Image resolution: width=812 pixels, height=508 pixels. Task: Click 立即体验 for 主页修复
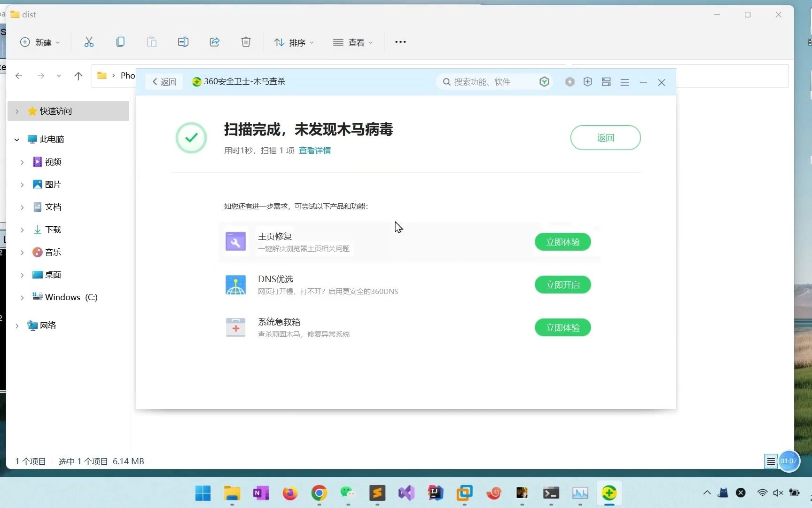tap(562, 242)
